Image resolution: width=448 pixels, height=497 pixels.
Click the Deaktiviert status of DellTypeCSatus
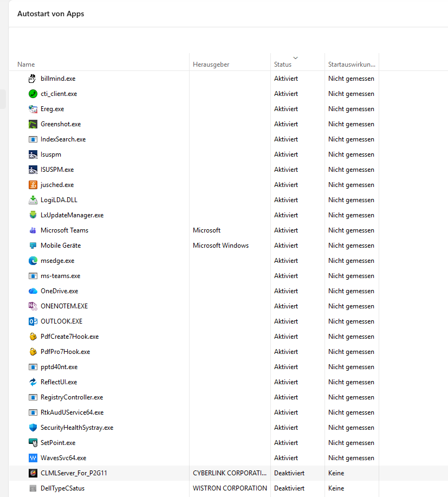pyautogui.click(x=289, y=488)
